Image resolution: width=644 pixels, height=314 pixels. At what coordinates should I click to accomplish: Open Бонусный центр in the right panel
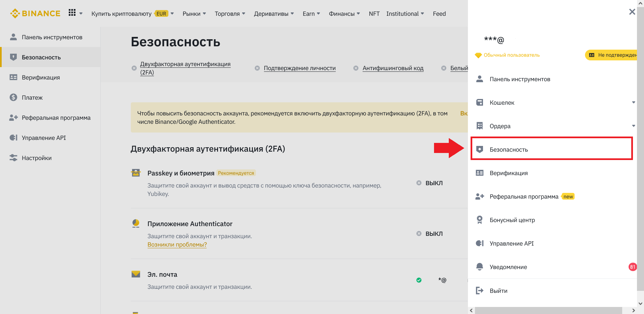tap(552, 220)
